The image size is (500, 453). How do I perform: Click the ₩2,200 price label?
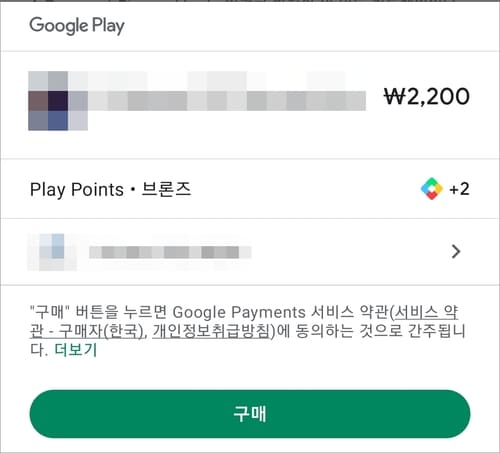(427, 97)
